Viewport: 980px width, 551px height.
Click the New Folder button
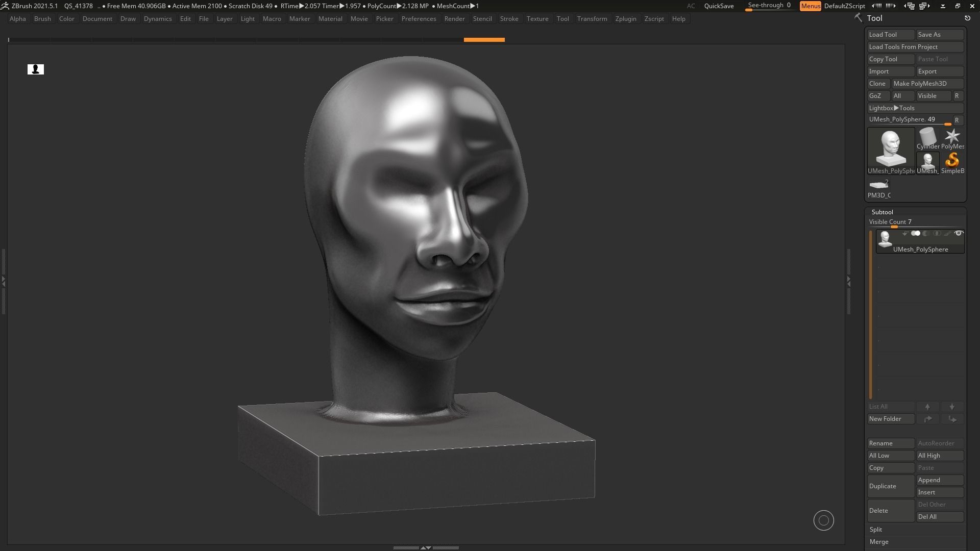point(891,419)
